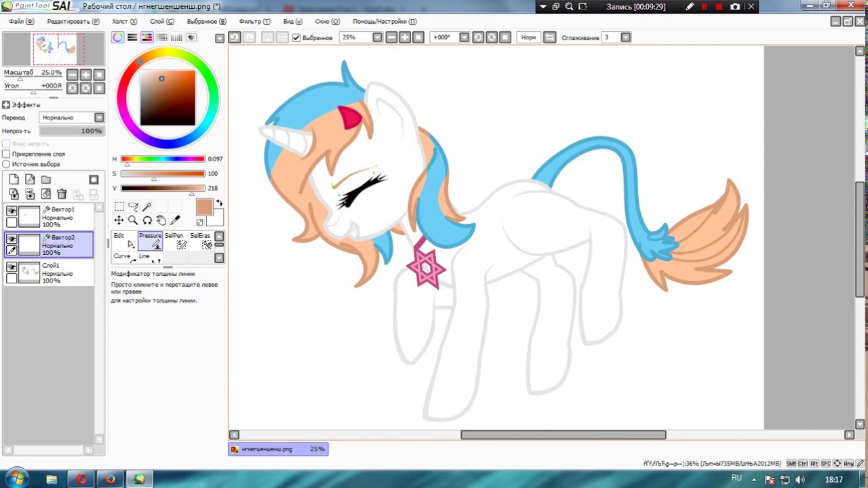Open the Помощь/Настройки menu
This screenshot has height=488, width=868.
(x=384, y=22)
